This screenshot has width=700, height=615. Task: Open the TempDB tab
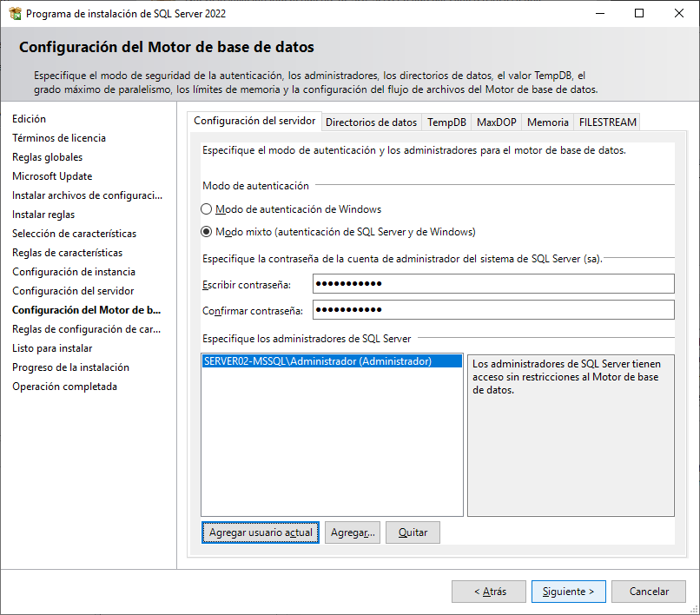[x=446, y=122]
